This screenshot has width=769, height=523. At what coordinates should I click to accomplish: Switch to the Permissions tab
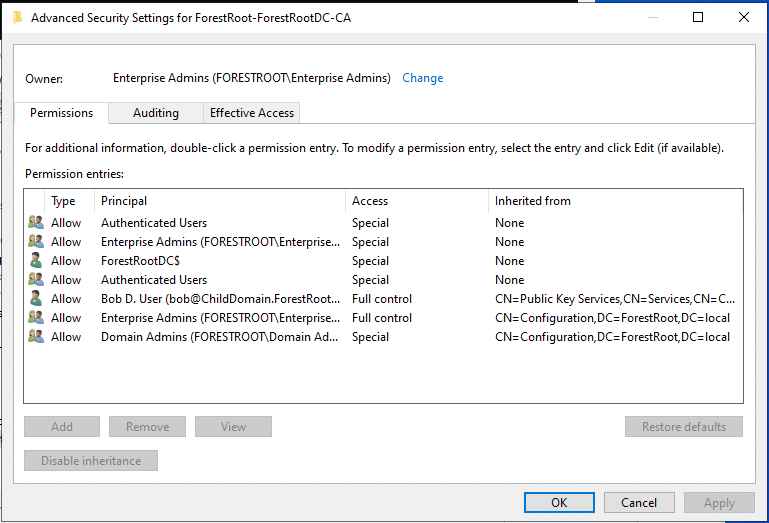61,113
